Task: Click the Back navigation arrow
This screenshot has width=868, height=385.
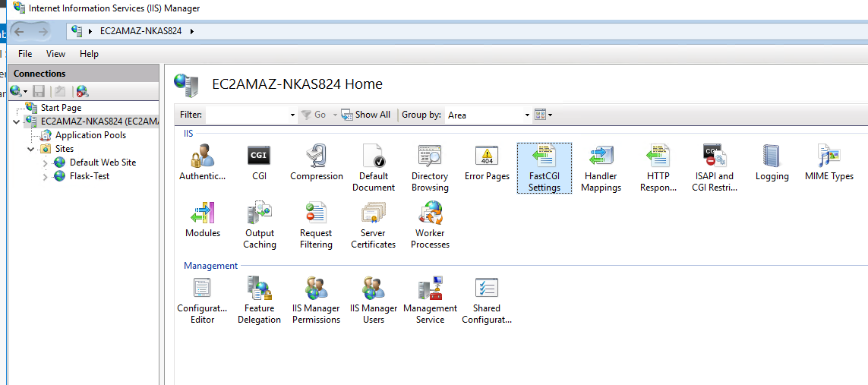Action: click(x=20, y=32)
